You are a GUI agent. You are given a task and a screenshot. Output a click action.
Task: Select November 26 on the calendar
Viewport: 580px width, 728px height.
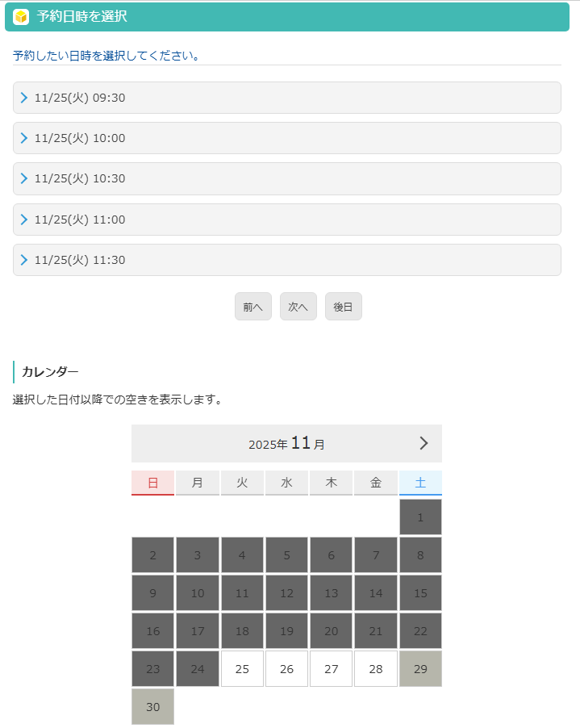pyautogui.click(x=286, y=668)
